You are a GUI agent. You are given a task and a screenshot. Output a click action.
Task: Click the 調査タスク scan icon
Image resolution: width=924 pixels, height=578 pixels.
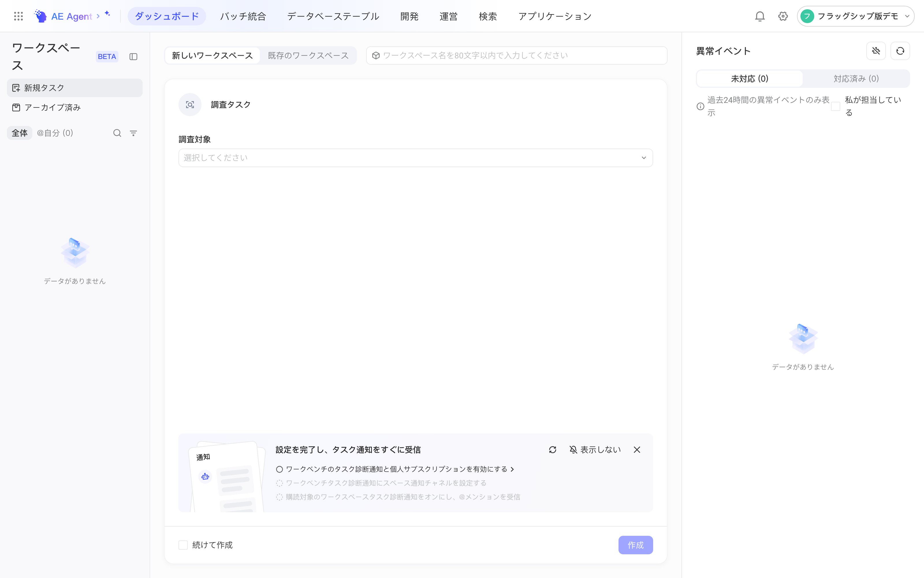[x=190, y=104]
